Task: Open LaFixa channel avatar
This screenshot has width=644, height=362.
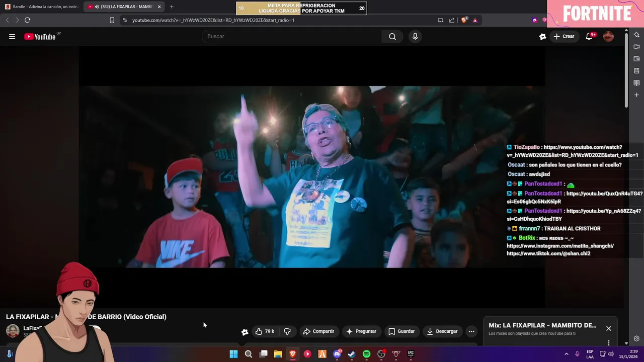Action: click(x=13, y=331)
